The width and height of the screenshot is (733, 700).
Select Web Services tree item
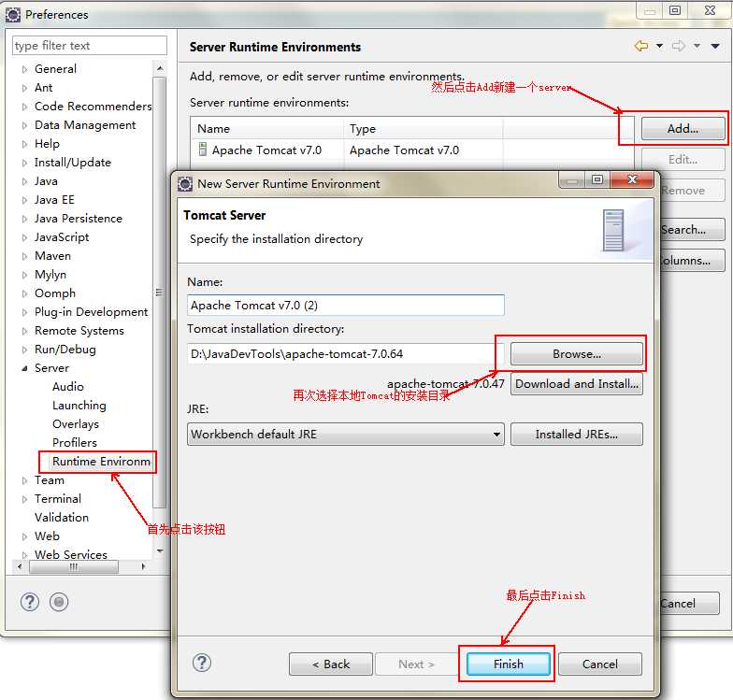tap(71, 553)
